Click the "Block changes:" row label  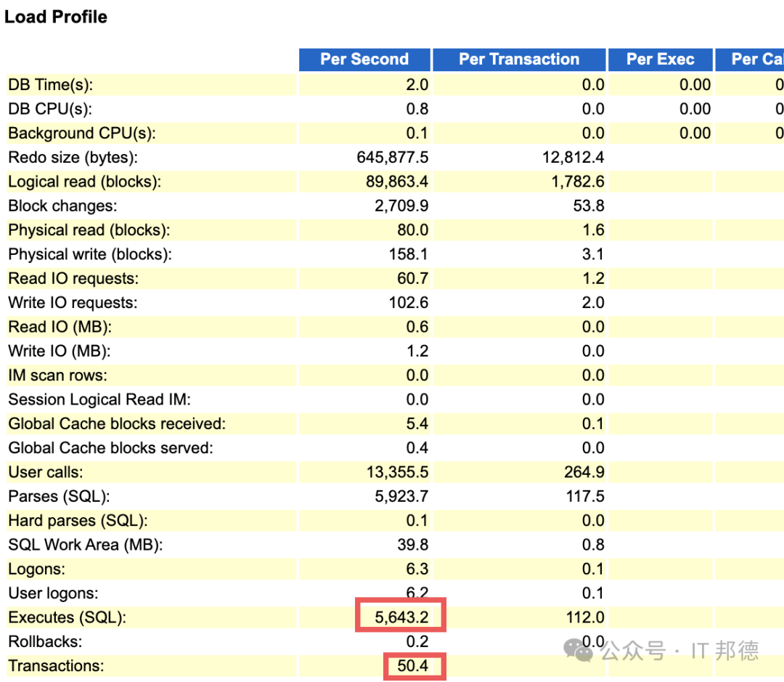(x=62, y=206)
